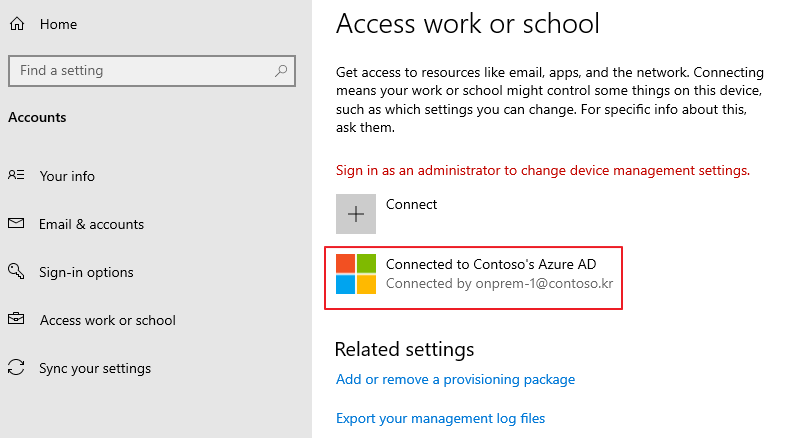Click the Sign-in options key icon
The width and height of the screenshot is (785, 438).
(x=16, y=271)
